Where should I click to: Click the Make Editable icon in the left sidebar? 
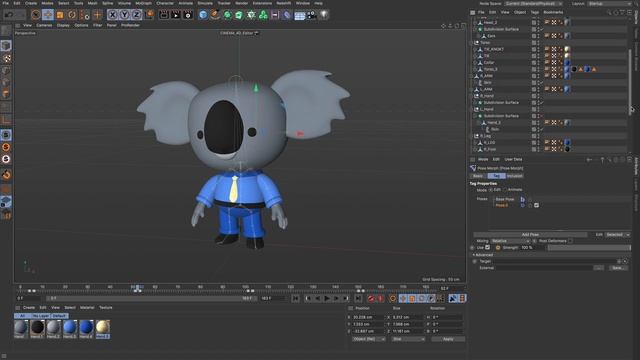6,31
